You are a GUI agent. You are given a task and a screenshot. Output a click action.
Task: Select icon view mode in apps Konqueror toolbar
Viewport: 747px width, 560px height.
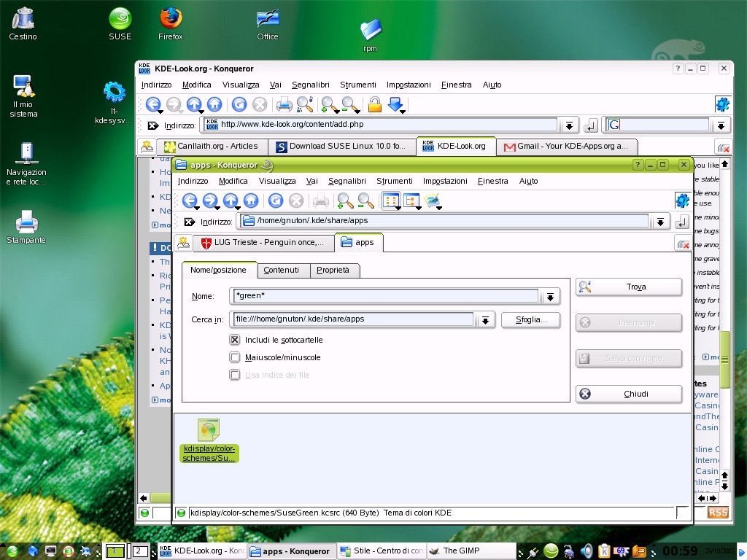pyautogui.click(x=391, y=201)
